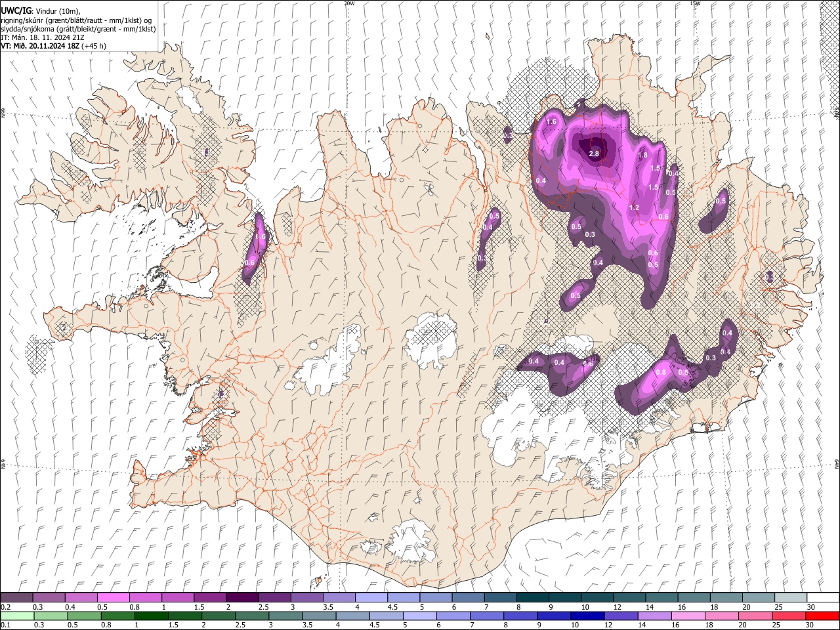Click the 1.2 precipitation value on the map
Viewport: 840px width, 630px height.
[634, 207]
